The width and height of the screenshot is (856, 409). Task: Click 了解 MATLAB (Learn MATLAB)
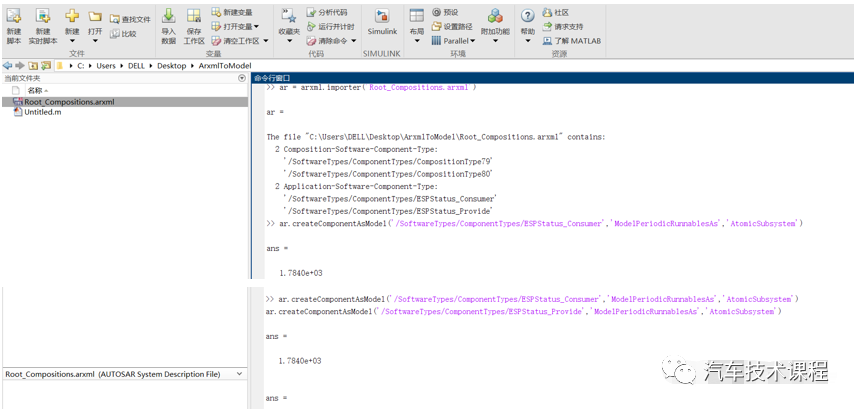tap(572, 40)
